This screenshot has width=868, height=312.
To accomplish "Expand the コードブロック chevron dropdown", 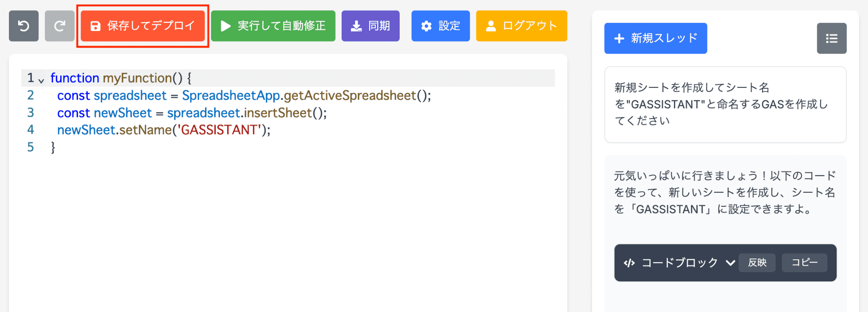I will [x=730, y=263].
